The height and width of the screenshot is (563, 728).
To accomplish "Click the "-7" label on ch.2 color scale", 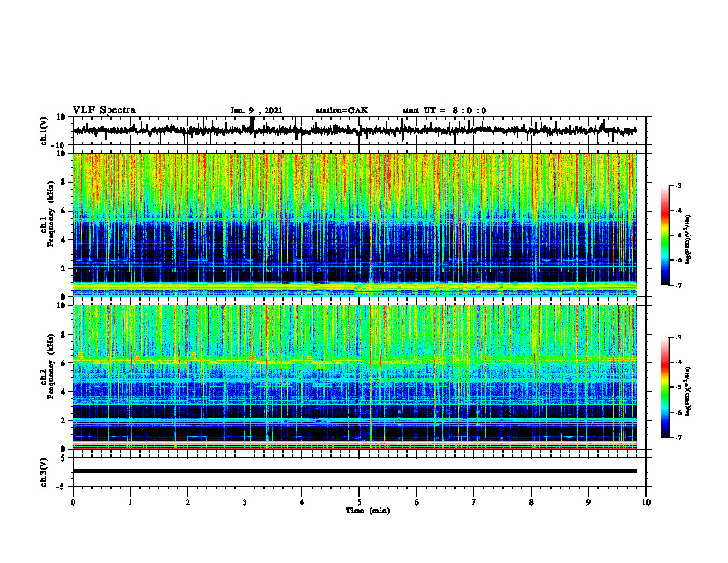I will 677,437.
